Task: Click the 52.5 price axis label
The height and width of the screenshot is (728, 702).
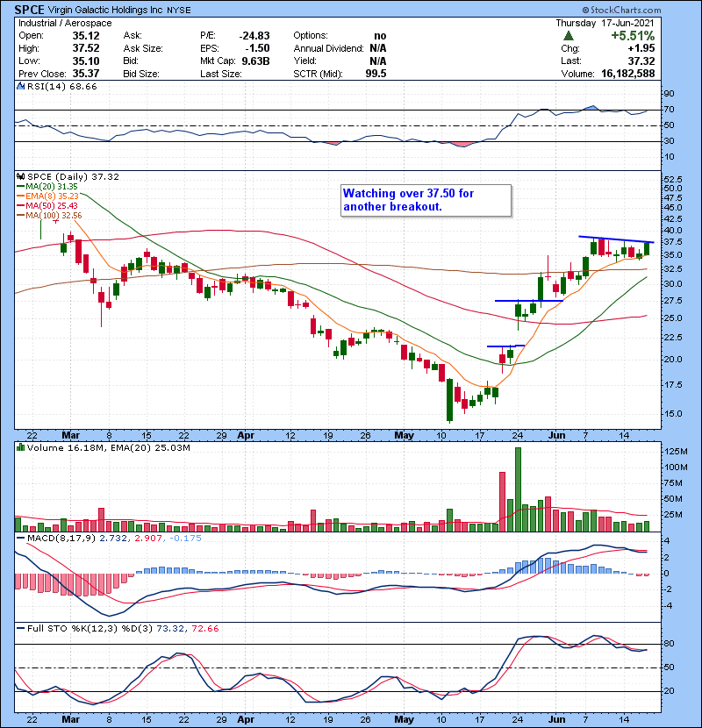Action: (673, 179)
